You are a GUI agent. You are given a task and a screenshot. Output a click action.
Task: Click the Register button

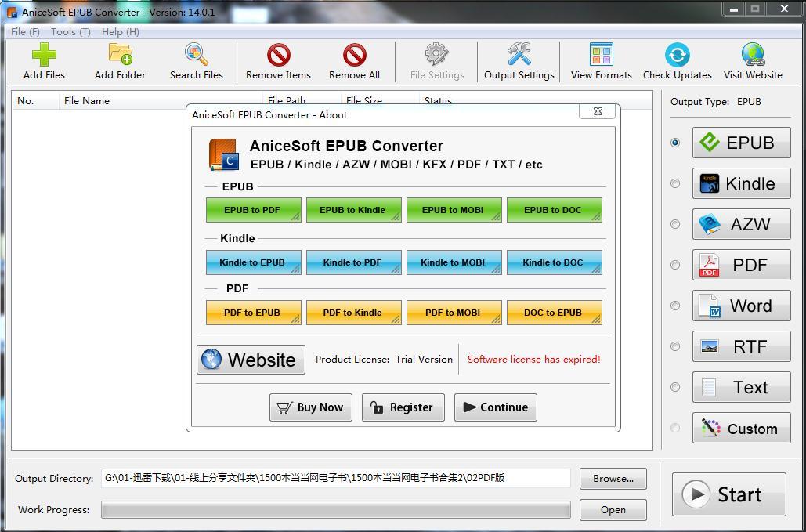(403, 407)
